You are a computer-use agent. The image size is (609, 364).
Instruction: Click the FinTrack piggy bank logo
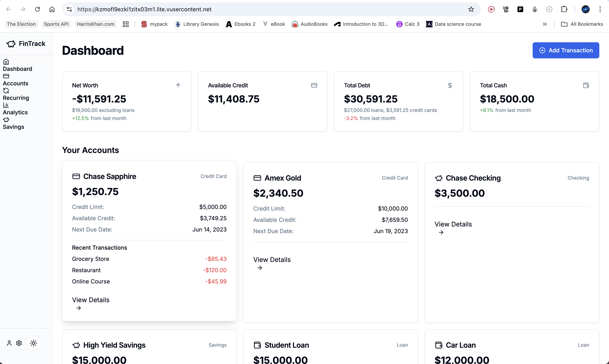pyautogui.click(x=11, y=44)
